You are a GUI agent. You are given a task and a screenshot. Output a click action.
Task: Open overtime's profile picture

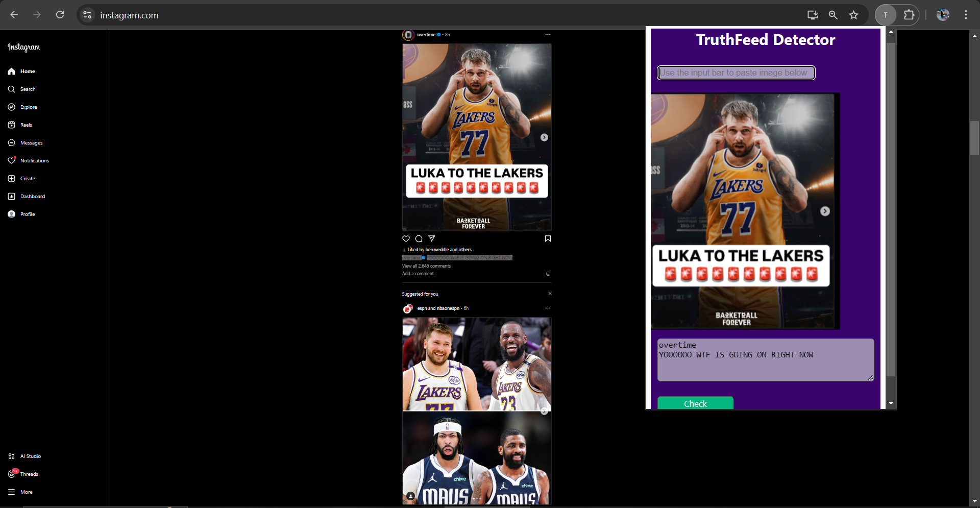click(408, 35)
